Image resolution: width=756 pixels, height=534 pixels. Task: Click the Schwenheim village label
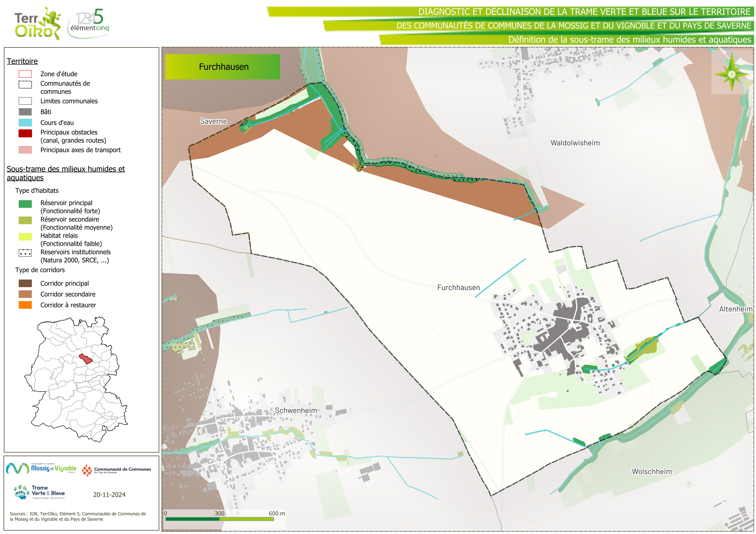[296, 410]
